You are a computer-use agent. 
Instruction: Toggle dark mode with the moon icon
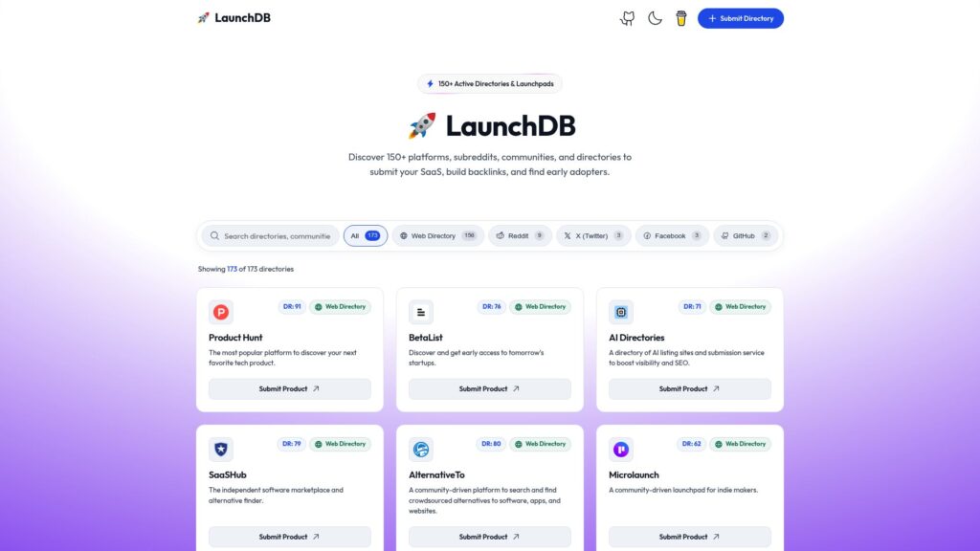655,18
